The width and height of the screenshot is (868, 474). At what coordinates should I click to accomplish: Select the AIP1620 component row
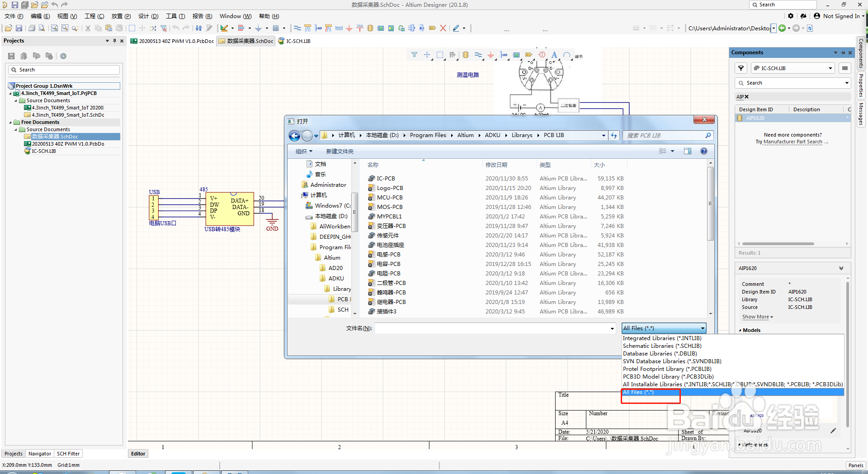coord(793,118)
